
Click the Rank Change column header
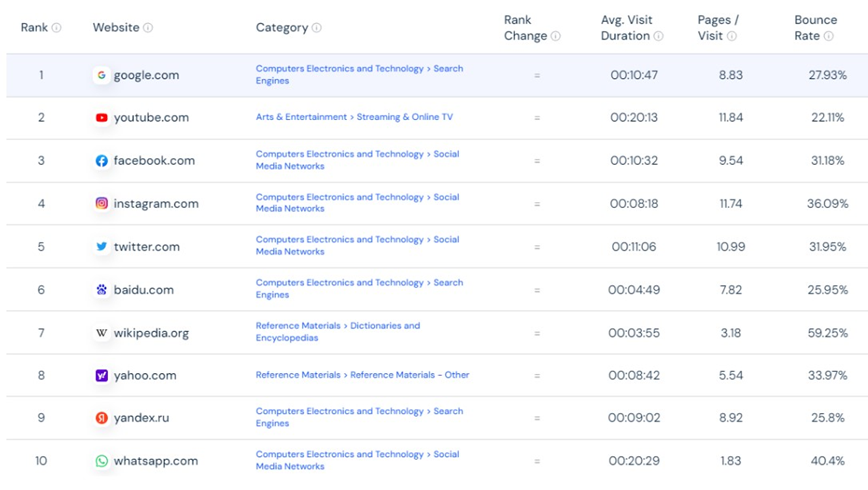525,28
